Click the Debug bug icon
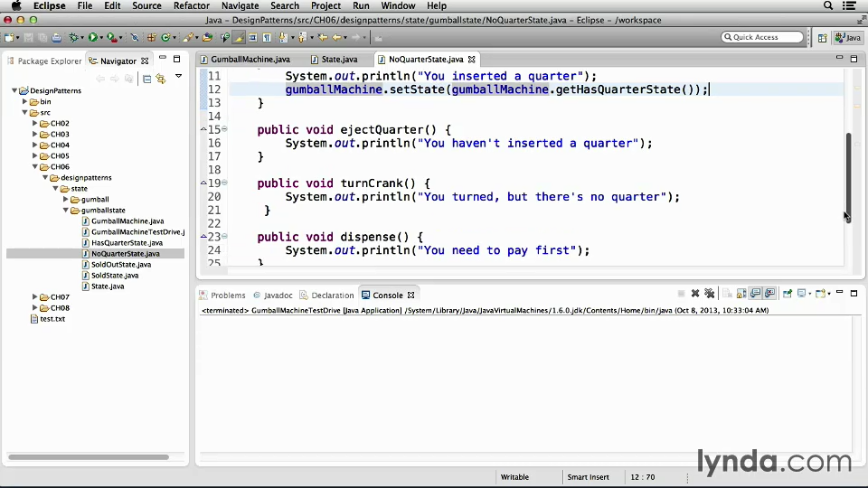Image resolution: width=868 pixels, height=488 pixels. pyautogui.click(x=73, y=38)
